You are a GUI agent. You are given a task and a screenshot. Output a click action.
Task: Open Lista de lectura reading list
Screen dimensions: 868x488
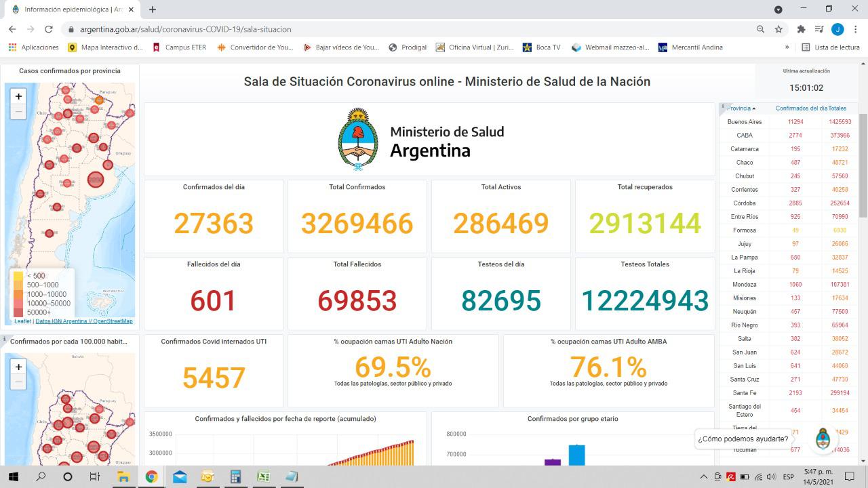coord(831,47)
